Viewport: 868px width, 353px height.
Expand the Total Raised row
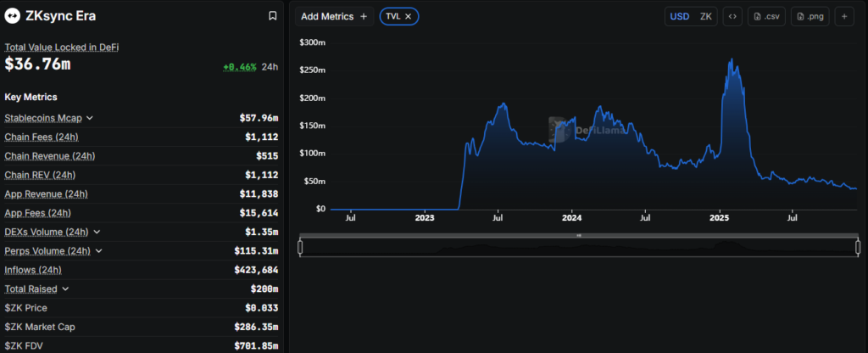65,289
